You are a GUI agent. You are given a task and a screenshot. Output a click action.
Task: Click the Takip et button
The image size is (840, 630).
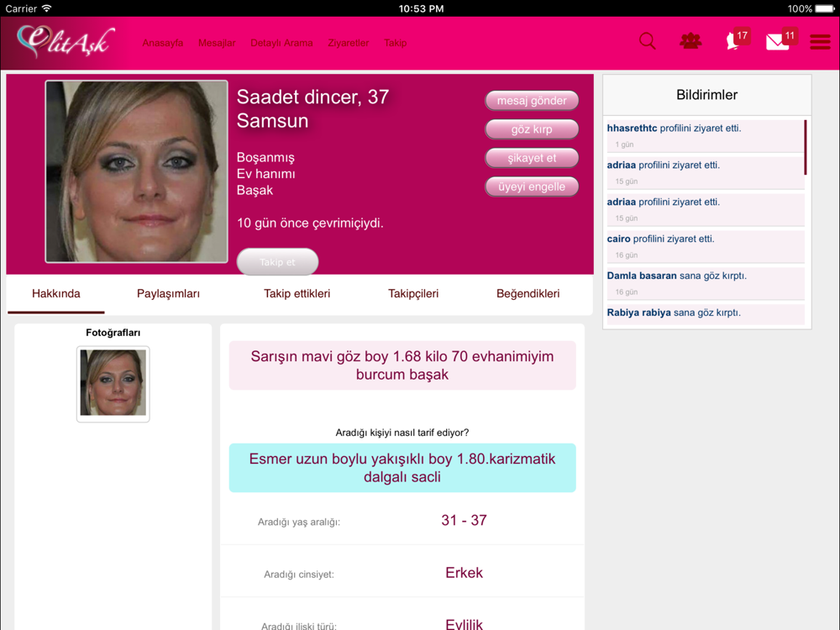[277, 262]
